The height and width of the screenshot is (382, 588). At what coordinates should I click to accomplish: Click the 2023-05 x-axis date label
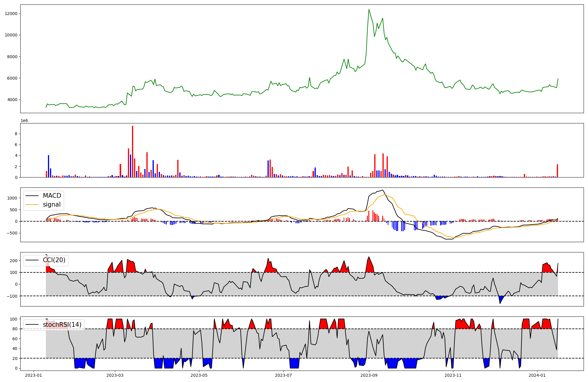pyautogui.click(x=199, y=375)
